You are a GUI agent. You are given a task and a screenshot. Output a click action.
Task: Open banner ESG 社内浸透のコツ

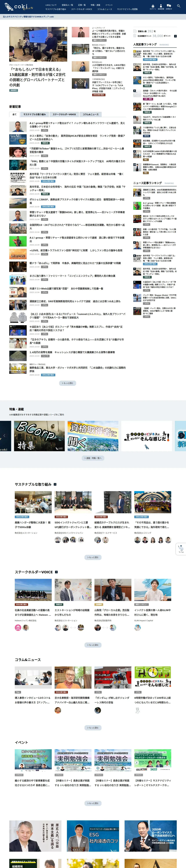point(93,836)
